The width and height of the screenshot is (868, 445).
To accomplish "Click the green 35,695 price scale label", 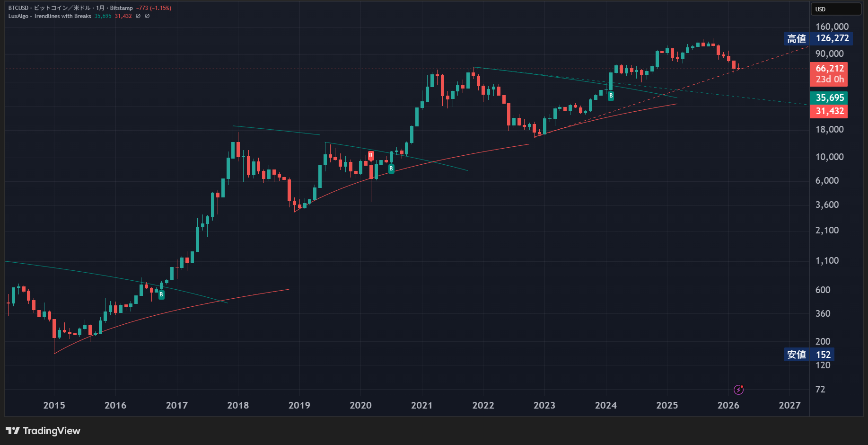I will (829, 98).
